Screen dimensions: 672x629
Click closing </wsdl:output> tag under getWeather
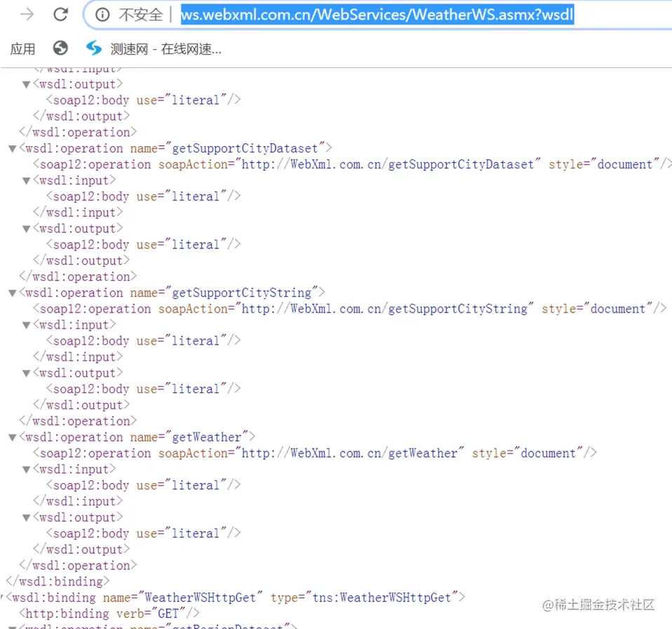[81, 550]
